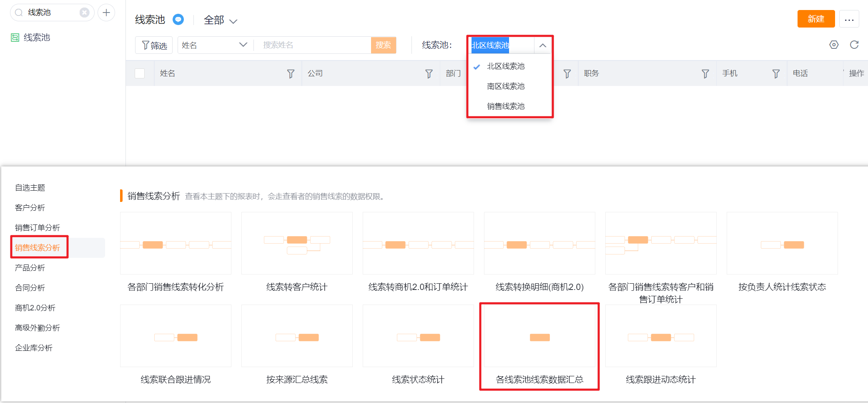Select 商机2.0分析 in the report theme list
This screenshot has width=868, height=403.
coord(35,308)
